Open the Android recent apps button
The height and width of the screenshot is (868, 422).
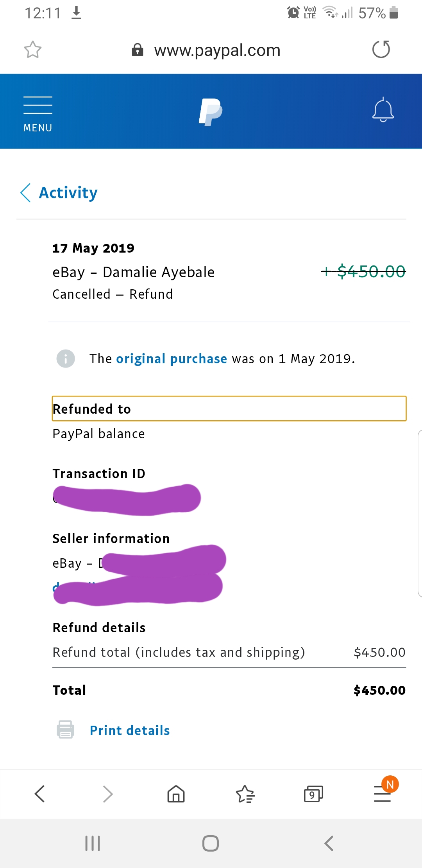click(x=92, y=843)
